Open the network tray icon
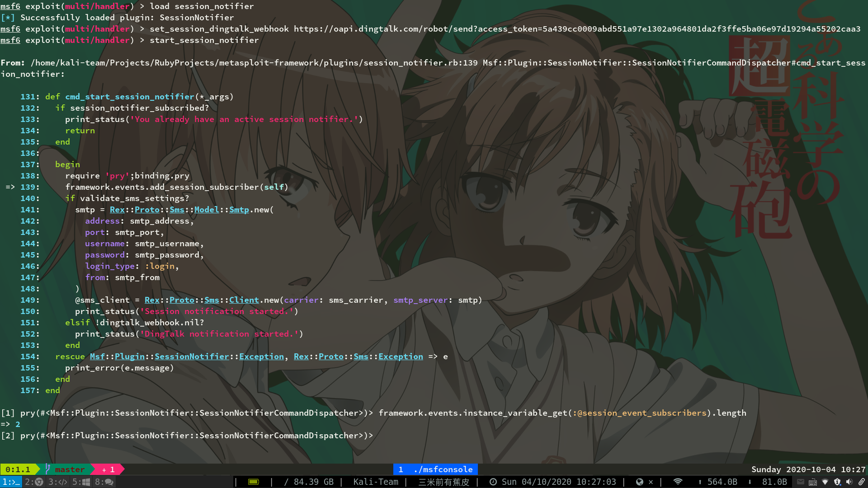The height and width of the screenshot is (488, 868). pyautogui.click(x=825, y=482)
